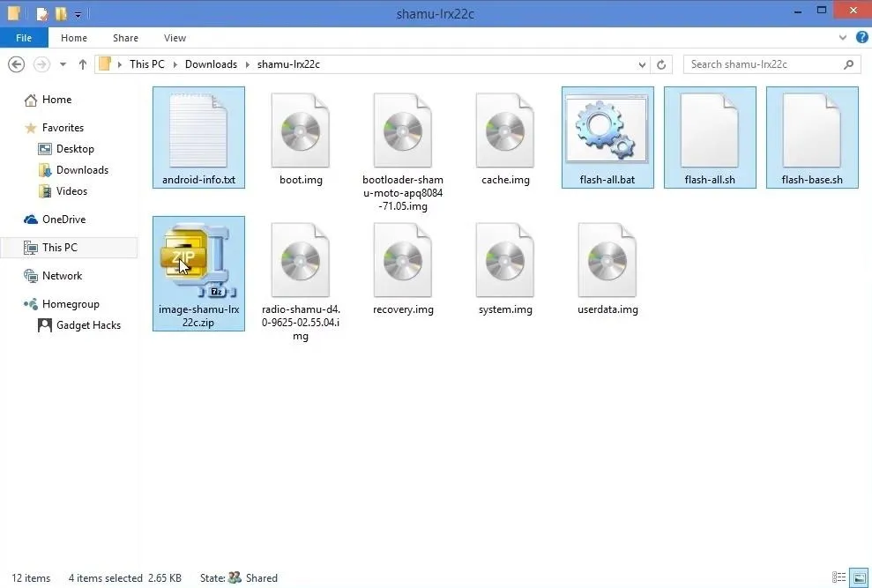Viewport: 872px width, 588px height.
Task: Open the recent locations dropdown
Action: point(63,64)
